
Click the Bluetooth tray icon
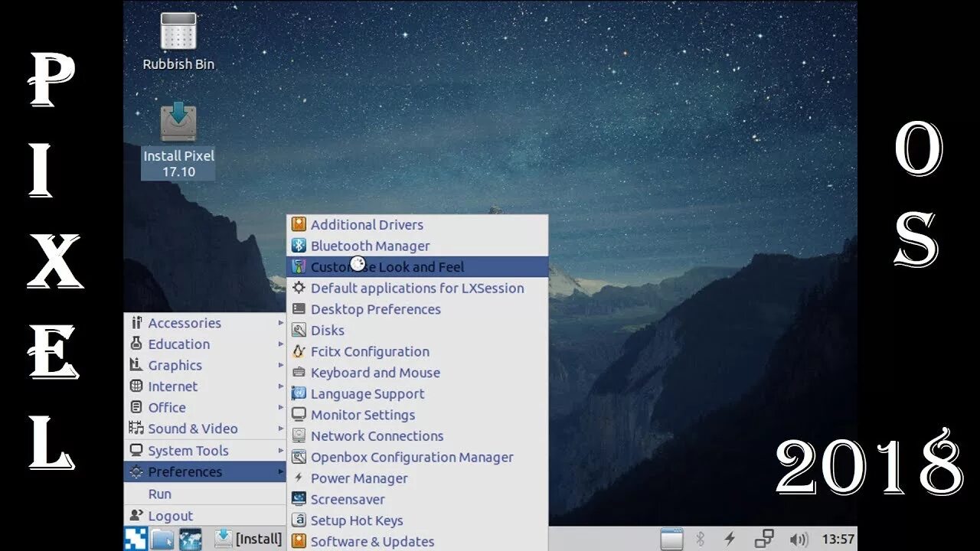(x=699, y=539)
